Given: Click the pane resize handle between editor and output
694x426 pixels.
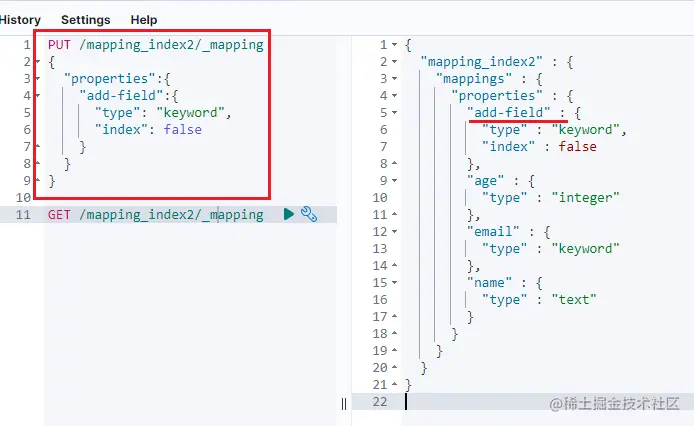Looking at the screenshot, I should pos(344,403).
